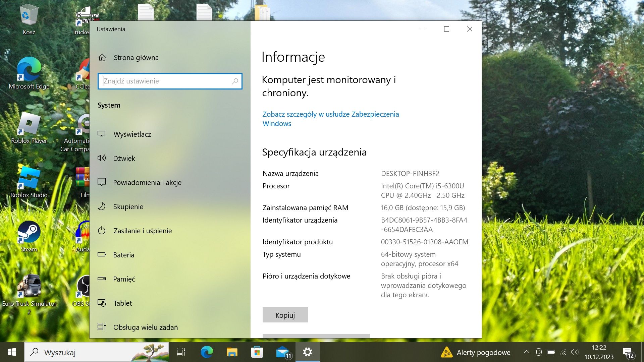
Task: Show hidden tray icons chevron
Action: point(527,352)
